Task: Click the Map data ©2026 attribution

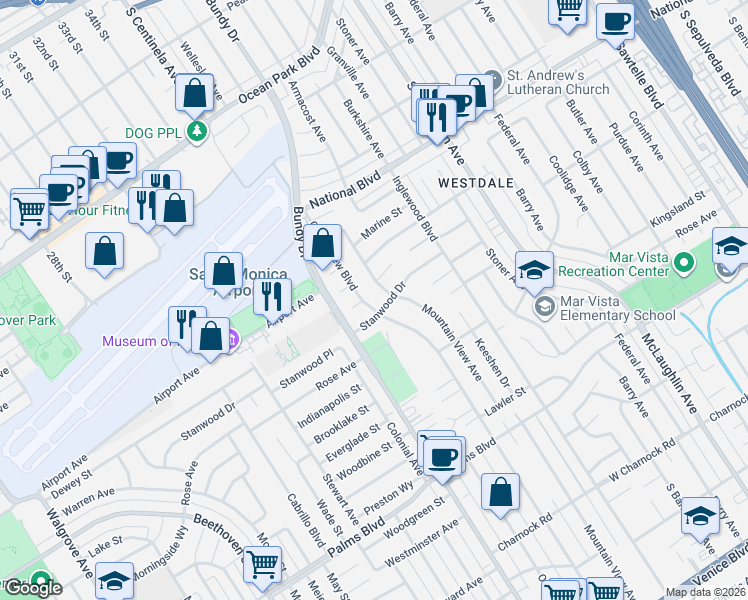Action: click(x=706, y=593)
